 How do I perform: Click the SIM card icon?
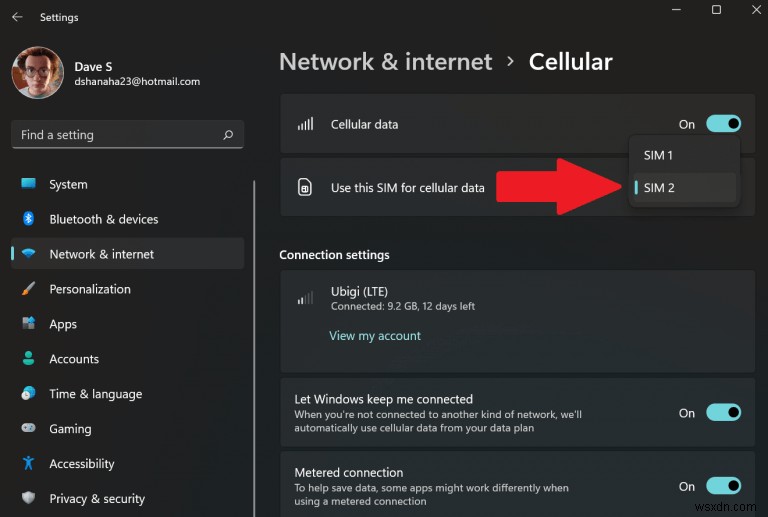pyautogui.click(x=305, y=187)
